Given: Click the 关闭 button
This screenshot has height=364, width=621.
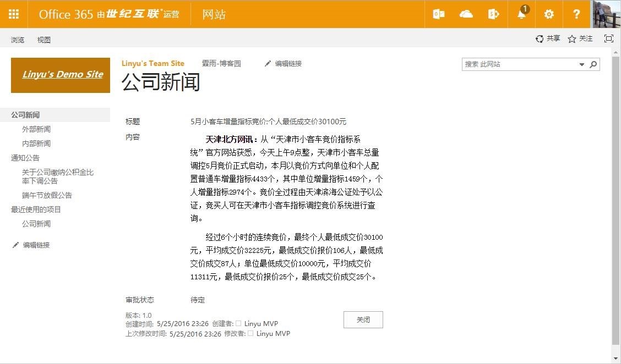Looking at the screenshot, I should click(x=363, y=319).
